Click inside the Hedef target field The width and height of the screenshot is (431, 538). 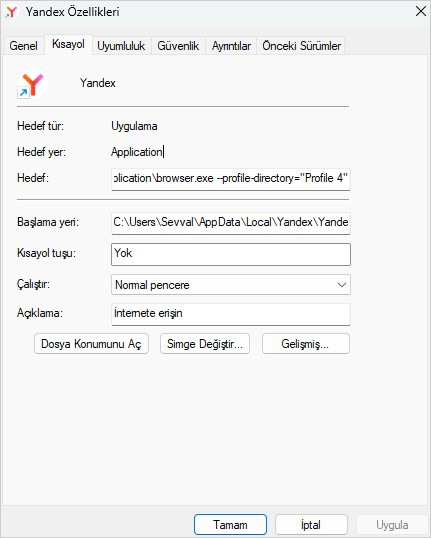click(231, 179)
